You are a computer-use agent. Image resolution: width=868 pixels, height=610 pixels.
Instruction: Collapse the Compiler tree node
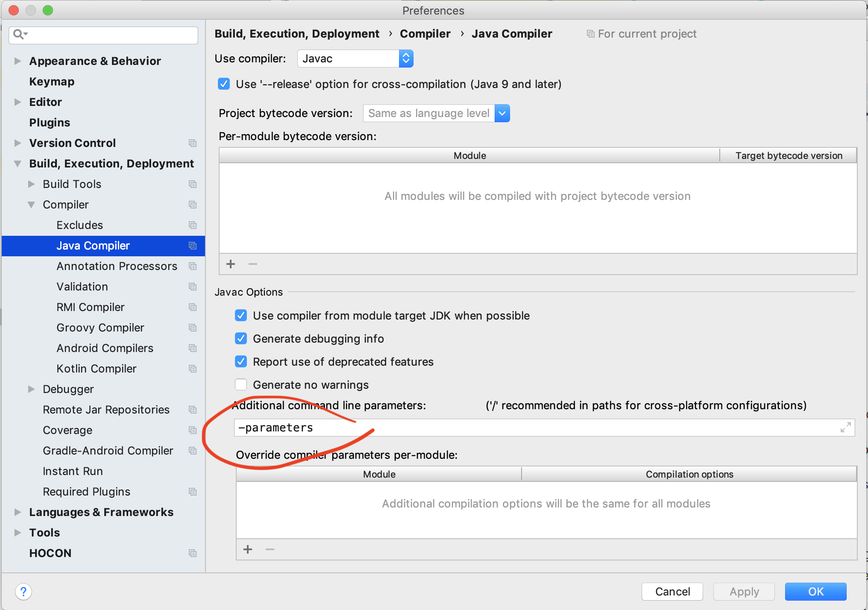point(31,205)
